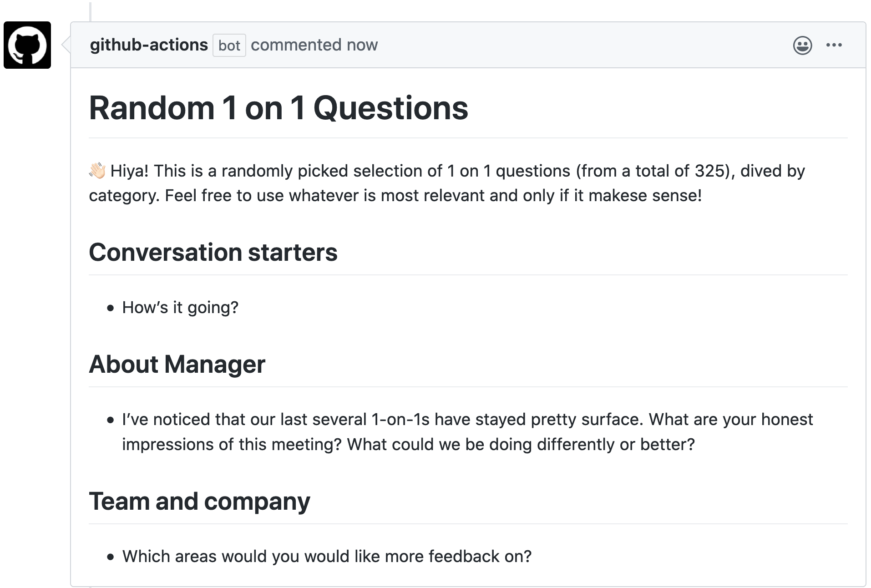
Task: Click the 'commented now' timestamp
Action: [314, 45]
